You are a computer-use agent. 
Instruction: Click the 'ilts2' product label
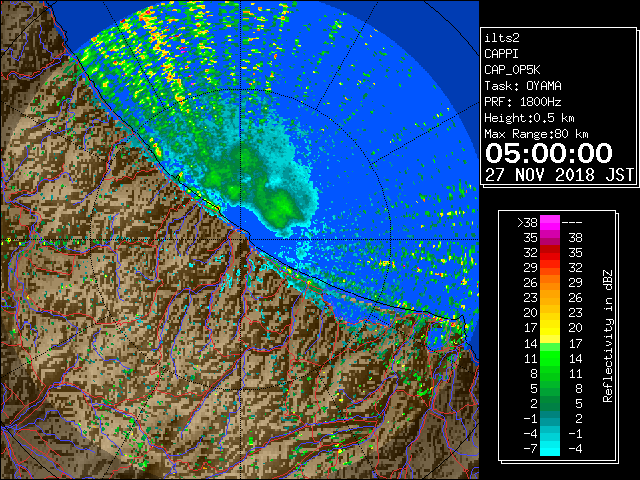(502, 38)
